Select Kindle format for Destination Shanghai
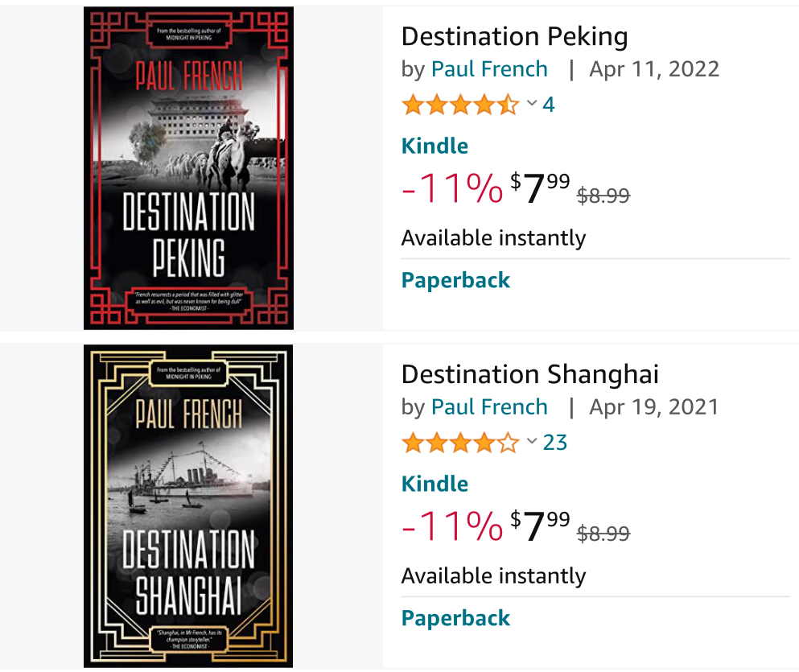The image size is (799, 672). (435, 484)
